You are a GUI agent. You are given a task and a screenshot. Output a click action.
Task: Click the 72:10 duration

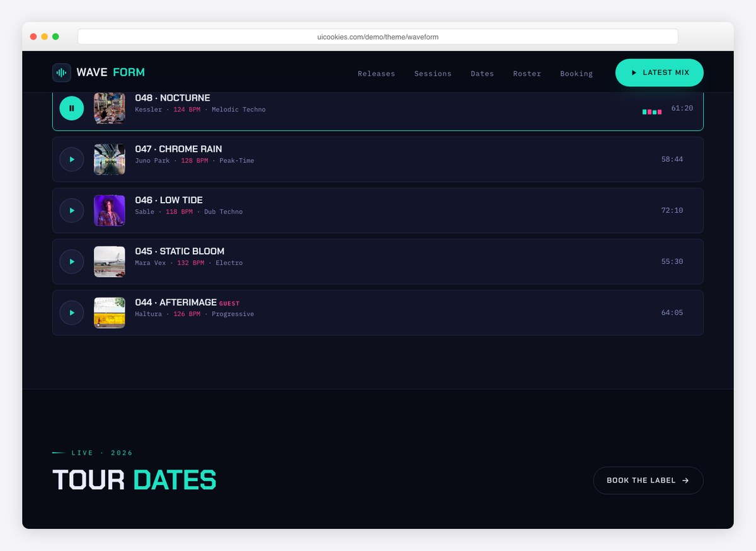click(672, 210)
